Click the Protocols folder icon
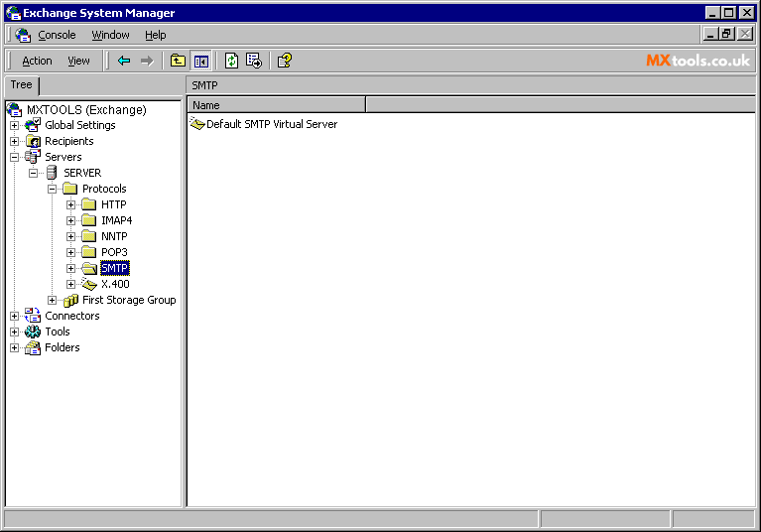This screenshot has height=532, width=761. (x=70, y=189)
